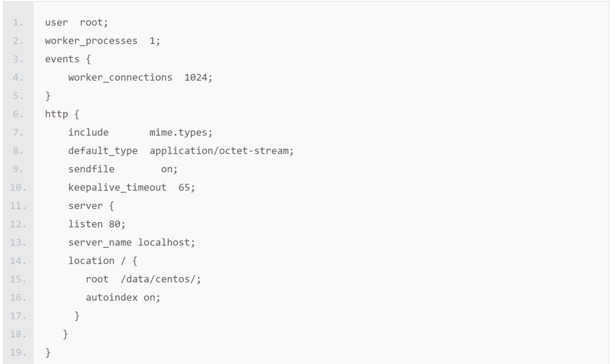Click line number 10 in gutter
Viewport: 611px width, 364px height.
pyautogui.click(x=18, y=188)
